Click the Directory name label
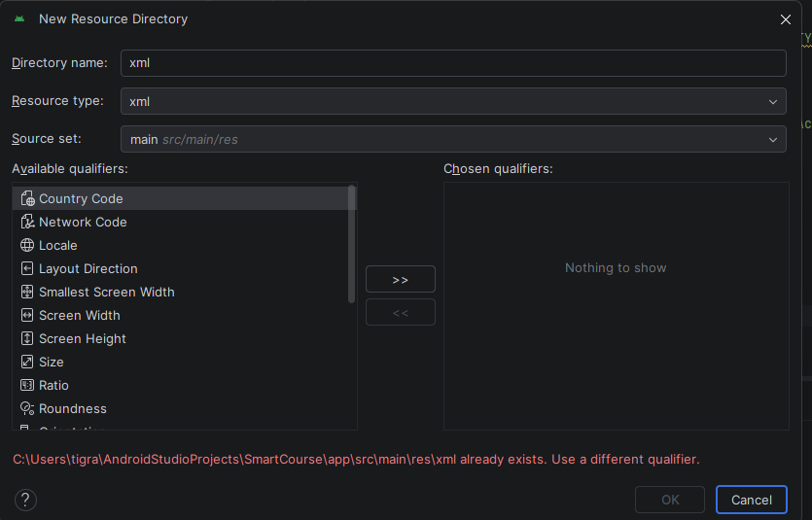 pyautogui.click(x=59, y=62)
